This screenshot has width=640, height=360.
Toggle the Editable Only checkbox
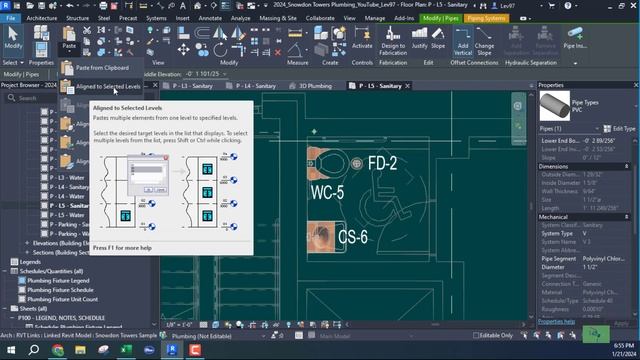(476, 336)
